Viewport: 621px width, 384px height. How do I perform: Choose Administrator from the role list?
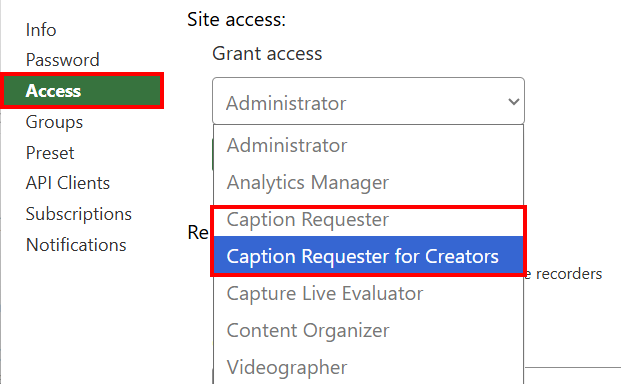click(368, 145)
